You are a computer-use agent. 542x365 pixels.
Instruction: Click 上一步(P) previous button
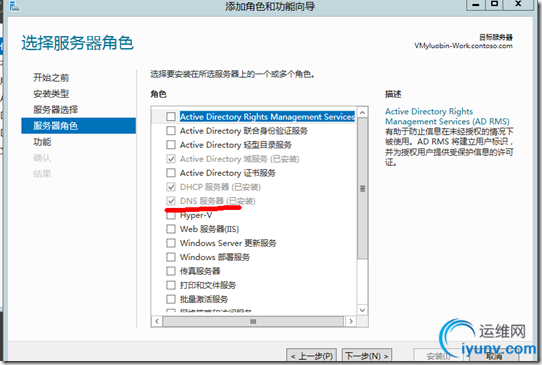[x=311, y=355]
